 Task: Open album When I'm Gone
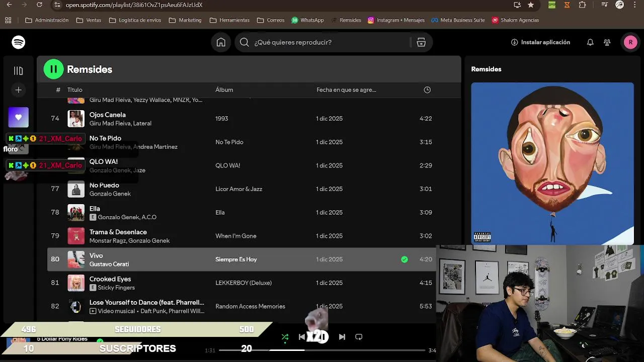tap(236, 236)
